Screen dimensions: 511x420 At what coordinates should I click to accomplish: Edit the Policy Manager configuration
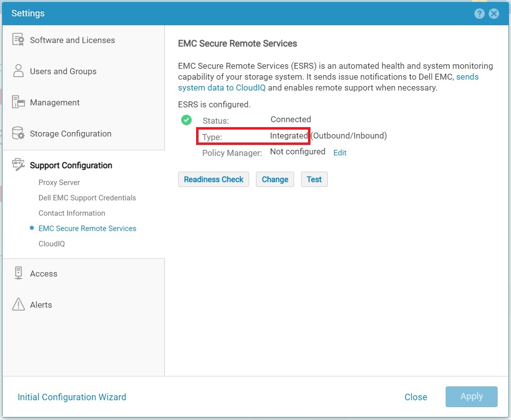[x=340, y=153]
